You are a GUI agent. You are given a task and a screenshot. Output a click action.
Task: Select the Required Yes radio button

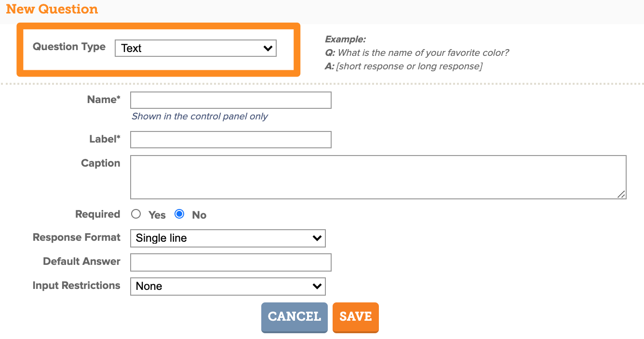136,214
